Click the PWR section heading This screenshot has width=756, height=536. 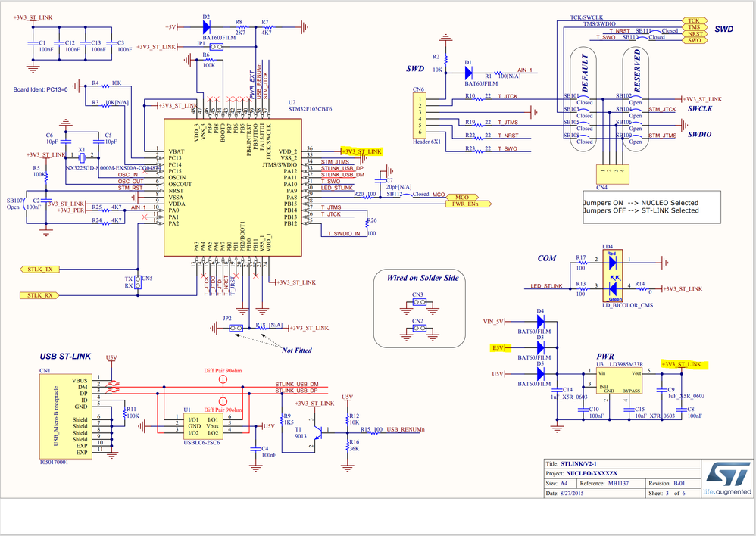(x=605, y=357)
